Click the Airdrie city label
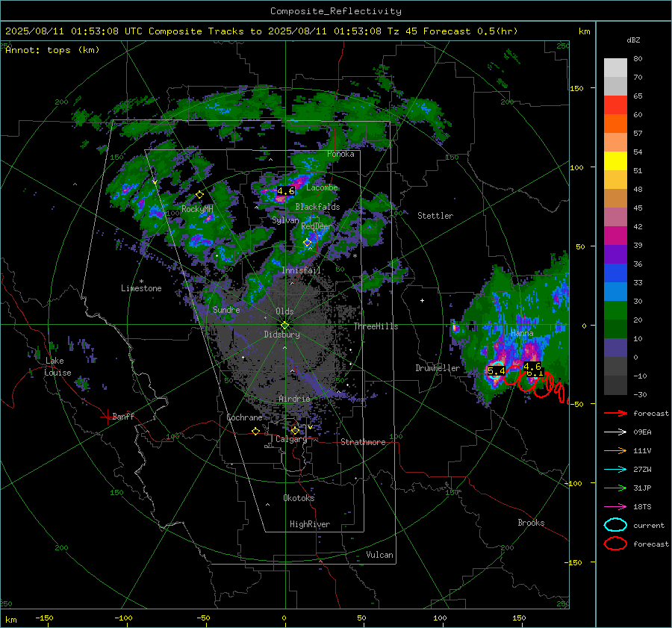Screen dimensions: 672x628 [294, 399]
